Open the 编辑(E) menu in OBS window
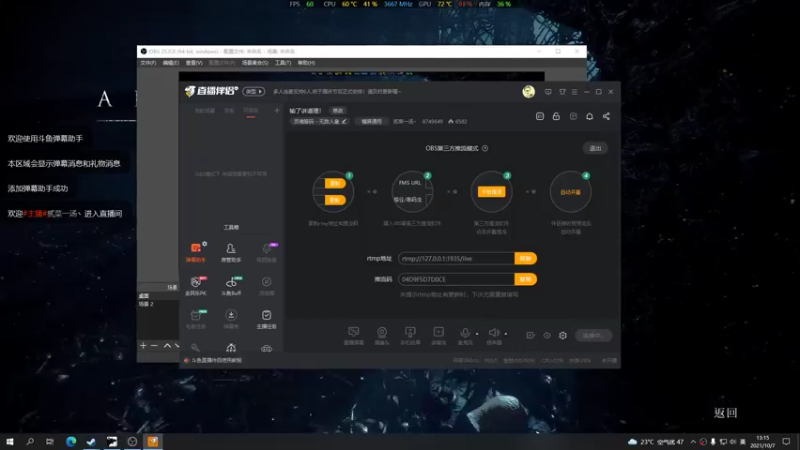800x450 pixels. pyautogui.click(x=170, y=63)
